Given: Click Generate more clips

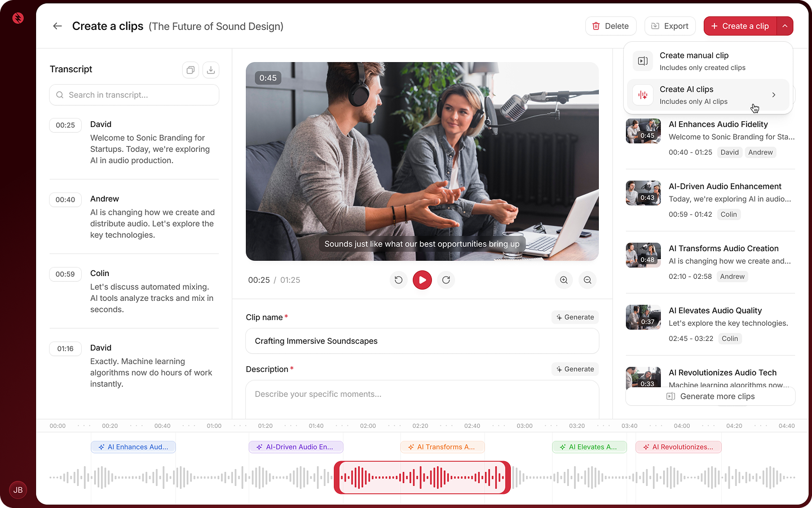Looking at the screenshot, I should click(710, 396).
